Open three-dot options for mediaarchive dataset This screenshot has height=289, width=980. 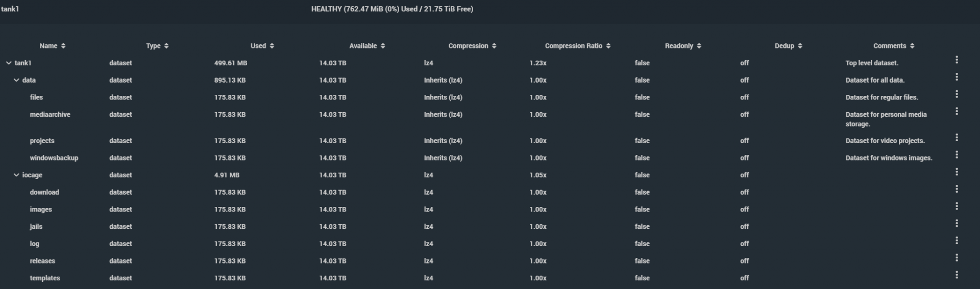(957, 111)
